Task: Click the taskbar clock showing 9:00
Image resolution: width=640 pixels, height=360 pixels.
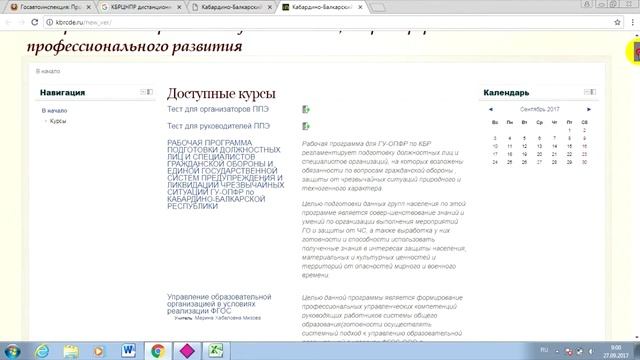Action: tap(616, 351)
